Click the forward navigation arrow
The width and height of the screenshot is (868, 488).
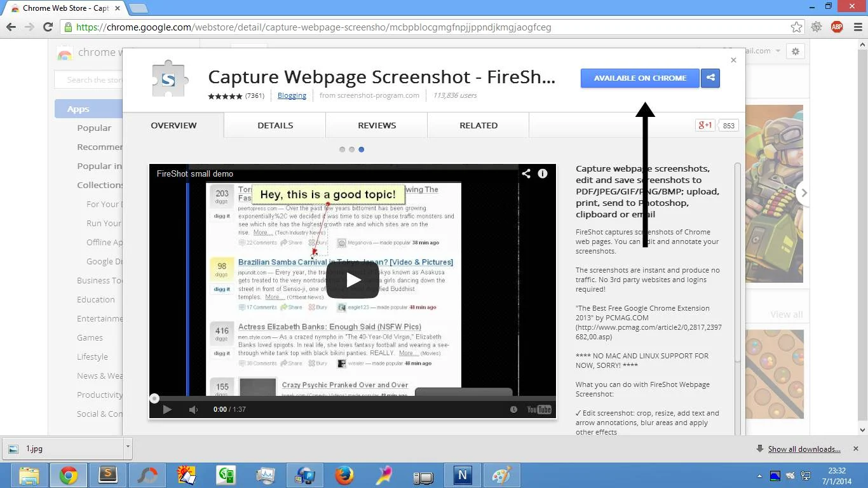coord(29,27)
